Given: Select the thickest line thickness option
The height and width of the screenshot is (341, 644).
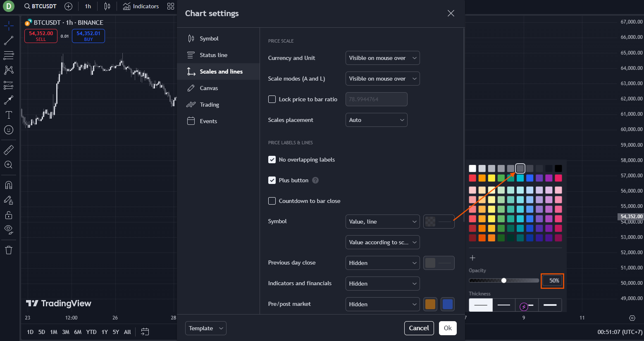Looking at the screenshot, I should (550, 305).
